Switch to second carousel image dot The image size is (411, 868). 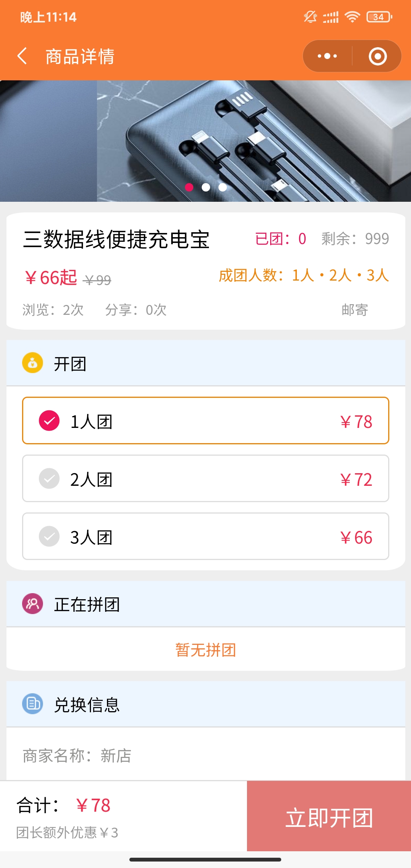pyautogui.click(x=206, y=187)
